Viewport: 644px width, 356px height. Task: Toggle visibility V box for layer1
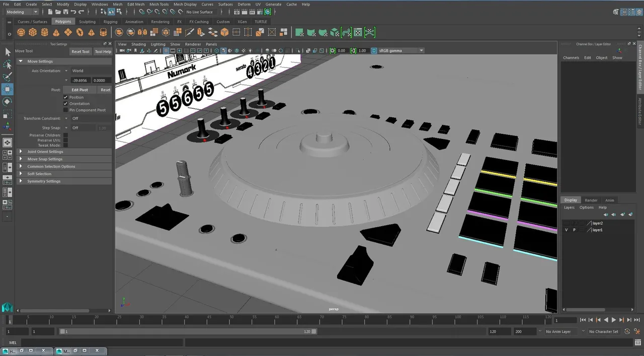pyautogui.click(x=566, y=230)
